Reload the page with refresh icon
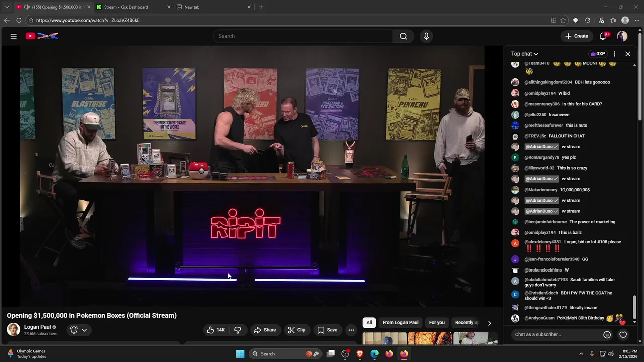This screenshot has width=644, height=362. click(19, 20)
